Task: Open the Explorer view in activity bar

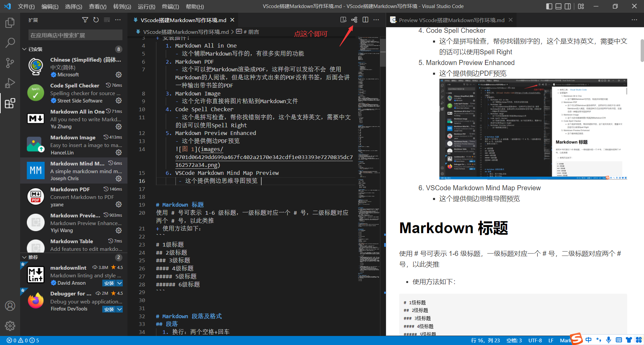Action: [10, 23]
